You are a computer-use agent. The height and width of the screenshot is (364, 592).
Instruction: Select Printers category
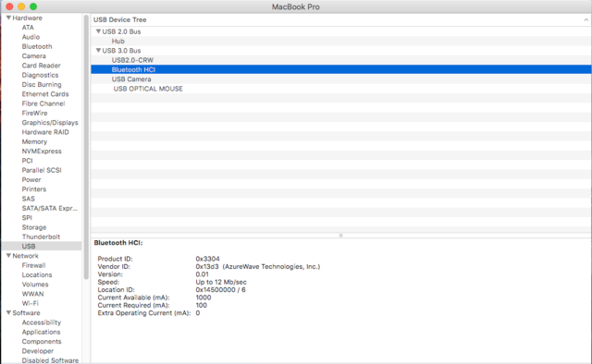tap(34, 189)
